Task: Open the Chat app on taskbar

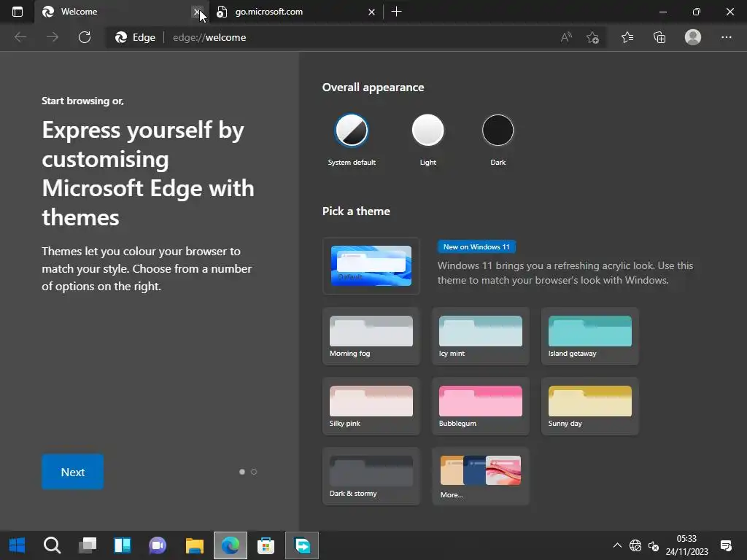Action: (x=158, y=545)
